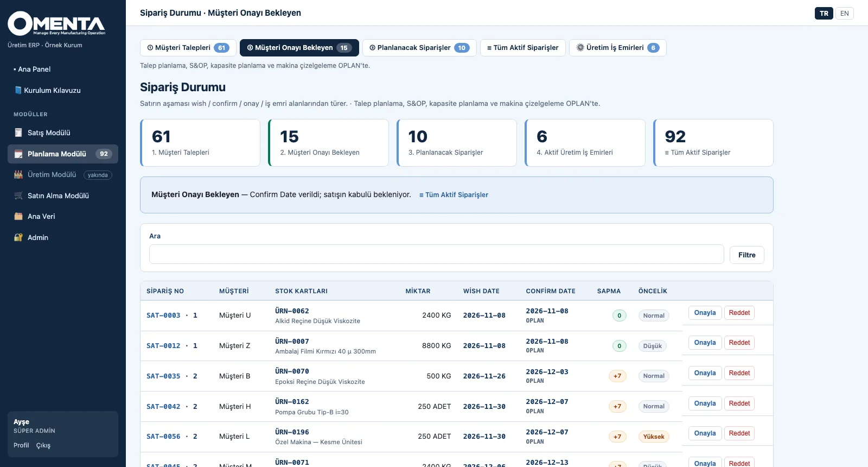Viewport: 868px width, 467px height.
Task: Open the Profil link
Action: pyautogui.click(x=21, y=445)
